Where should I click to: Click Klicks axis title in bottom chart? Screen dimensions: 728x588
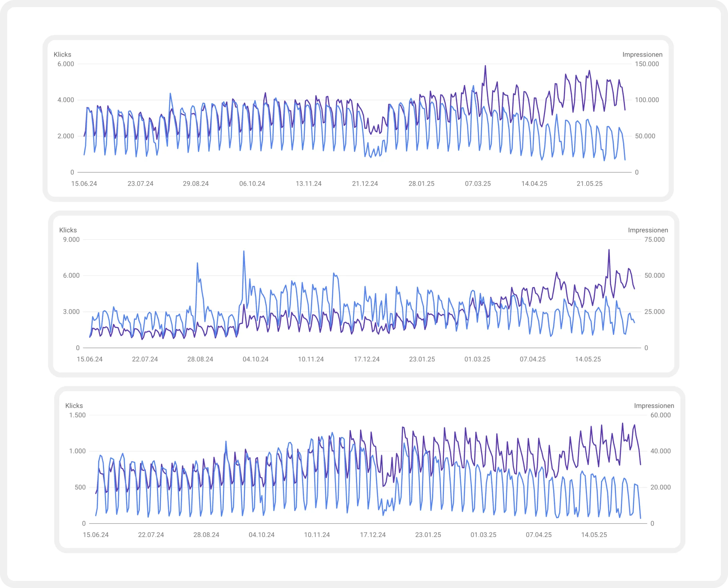[x=74, y=405]
